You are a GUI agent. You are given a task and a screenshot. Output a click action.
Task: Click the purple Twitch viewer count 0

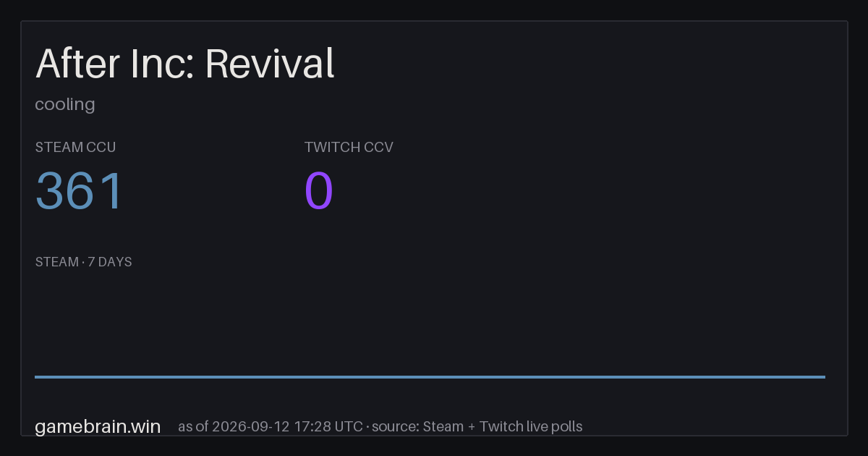319,191
